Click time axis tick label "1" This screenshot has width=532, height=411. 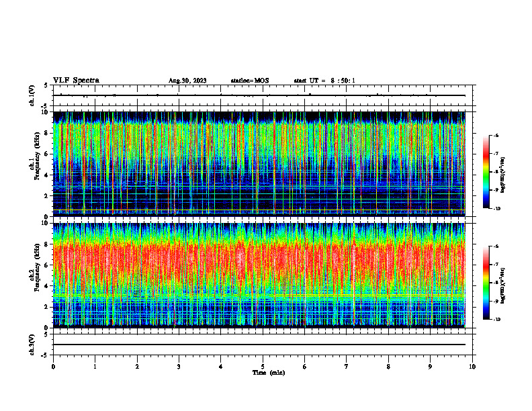click(95, 367)
